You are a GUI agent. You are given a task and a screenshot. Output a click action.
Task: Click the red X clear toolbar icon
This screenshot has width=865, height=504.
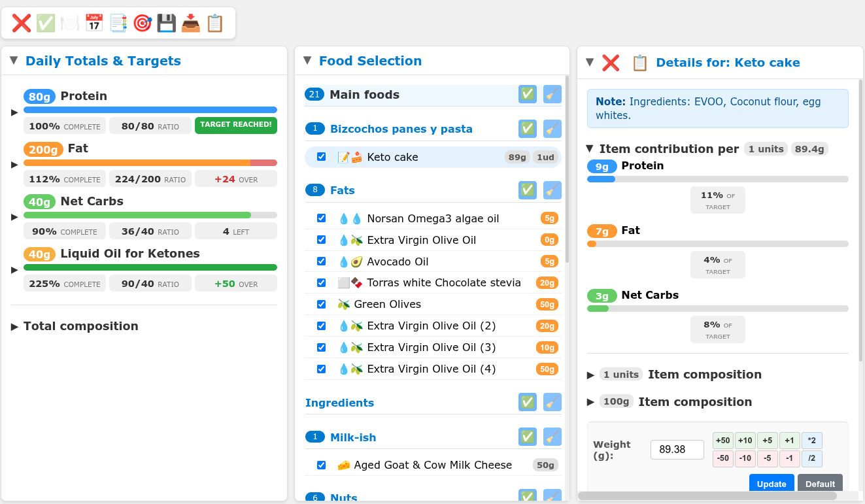(21, 23)
